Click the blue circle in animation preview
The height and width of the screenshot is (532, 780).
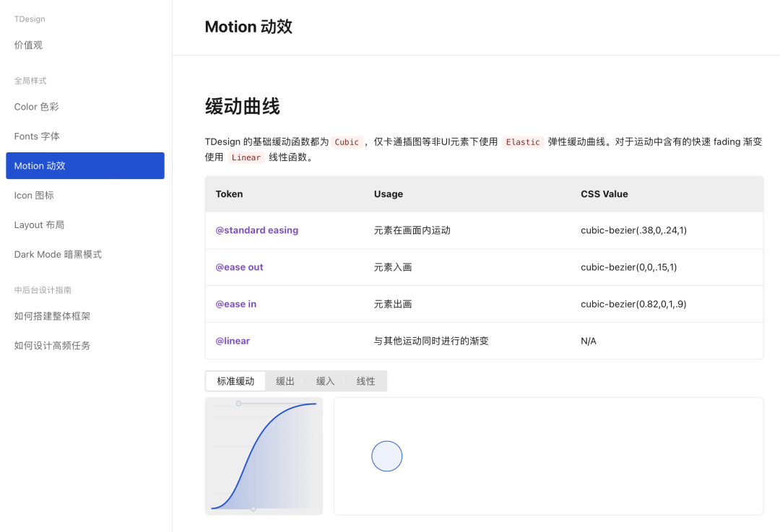tap(387, 456)
